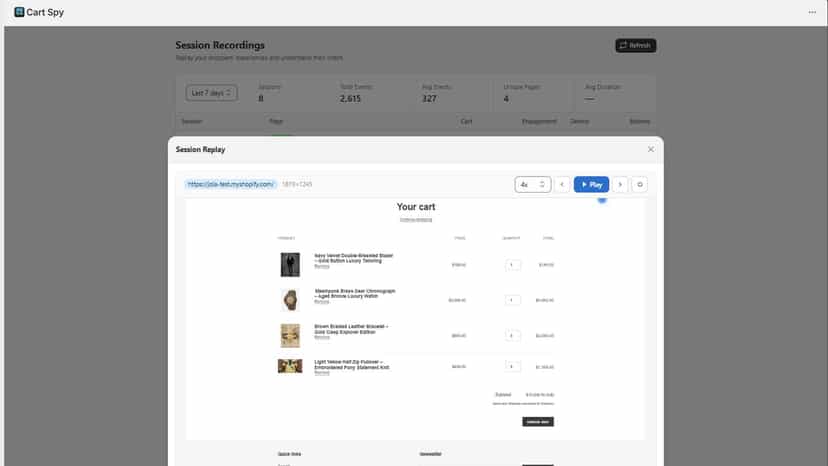This screenshot has height=466, width=828.
Task: Click the blue Play button
Action: tap(591, 184)
